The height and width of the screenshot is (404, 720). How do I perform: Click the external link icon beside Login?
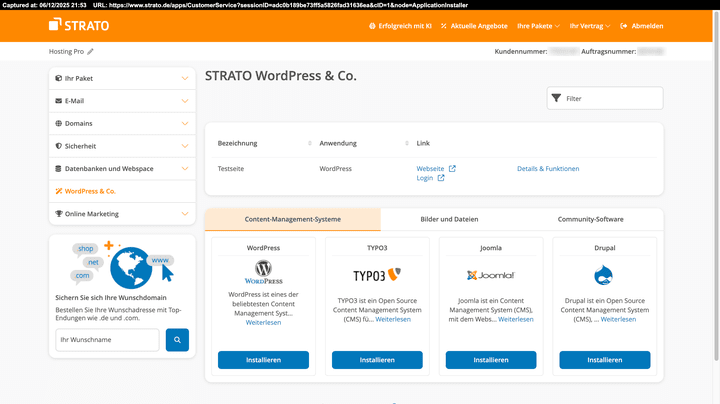[441, 178]
